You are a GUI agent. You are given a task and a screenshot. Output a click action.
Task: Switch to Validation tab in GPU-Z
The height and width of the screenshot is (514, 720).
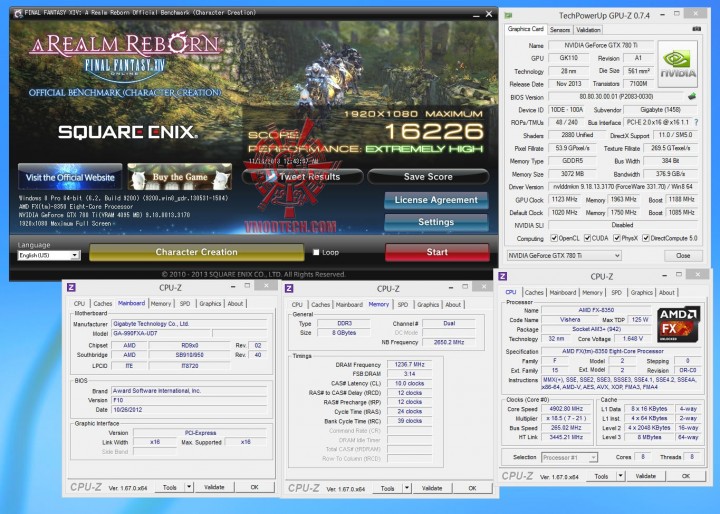(x=588, y=30)
